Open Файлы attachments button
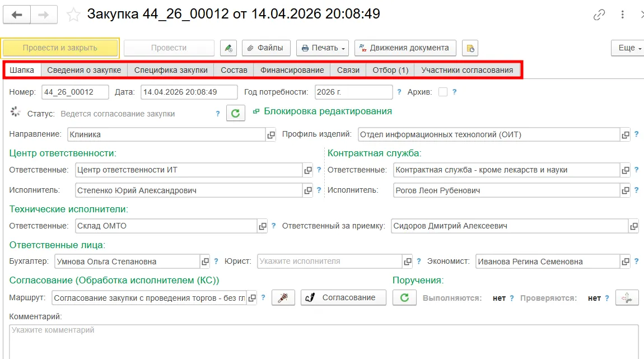Viewport: 644px width, 359px height. coord(266,48)
